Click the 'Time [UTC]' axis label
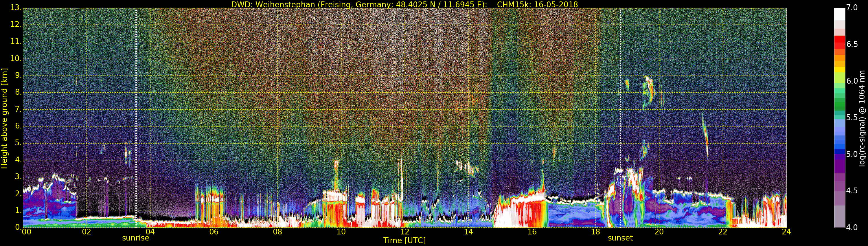The height and width of the screenshot is (246, 868). pos(404,240)
